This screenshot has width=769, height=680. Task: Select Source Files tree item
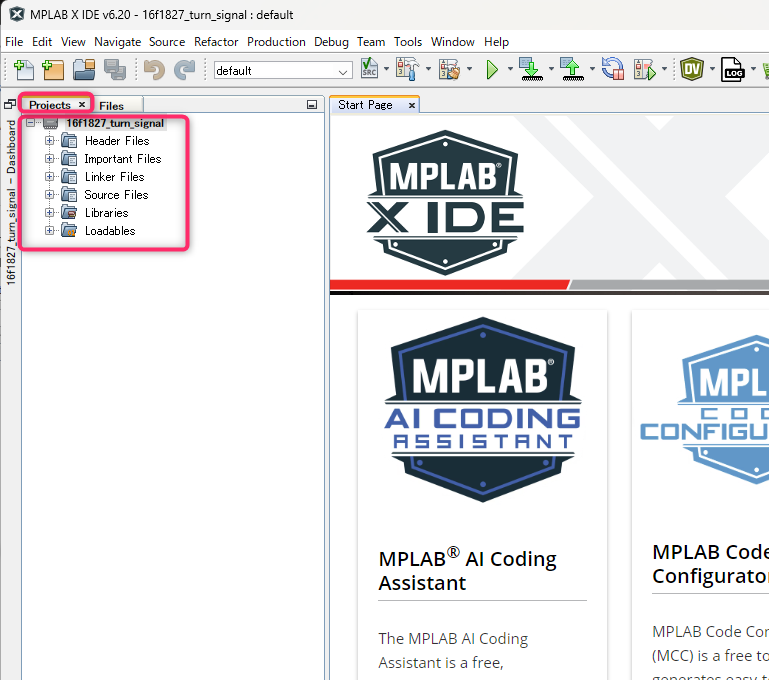(116, 195)
